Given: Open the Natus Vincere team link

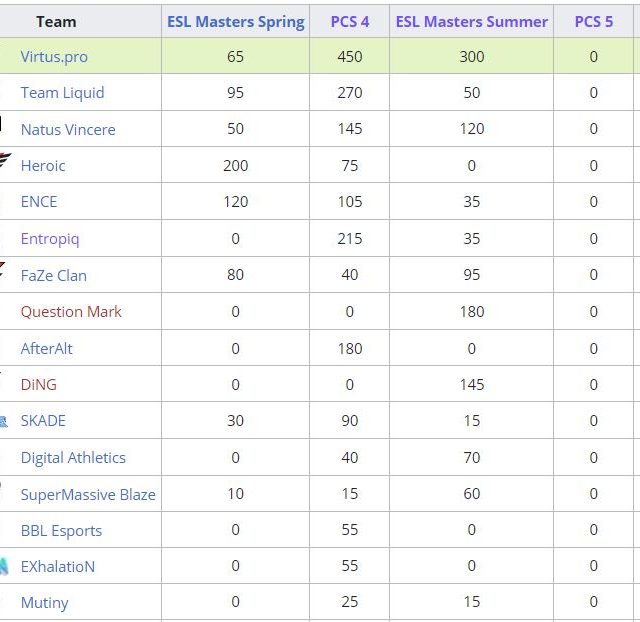Looking at the screenshot, I should click(x=68, y=129).
